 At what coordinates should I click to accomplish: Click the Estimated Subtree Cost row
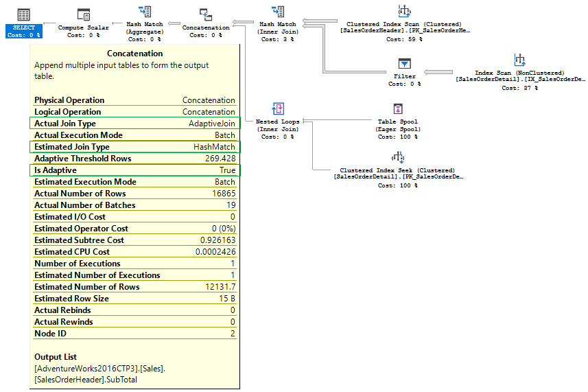coord(134,240)
